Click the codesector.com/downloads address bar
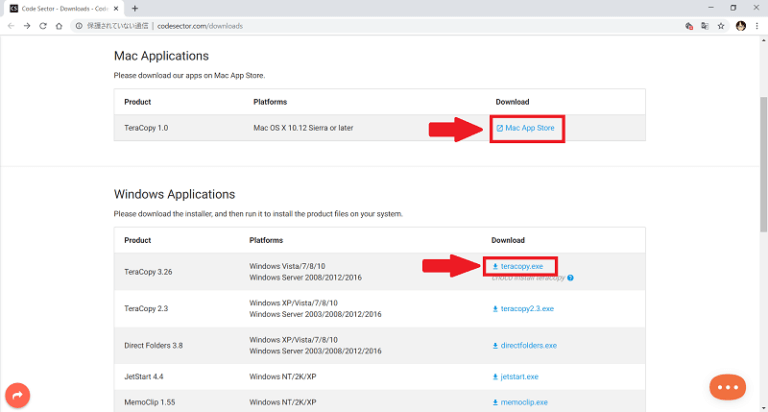 point(200,25)
